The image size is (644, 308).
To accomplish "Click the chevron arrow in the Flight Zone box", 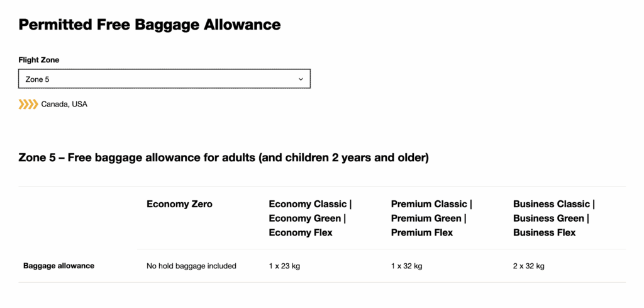I will point(301,79).
